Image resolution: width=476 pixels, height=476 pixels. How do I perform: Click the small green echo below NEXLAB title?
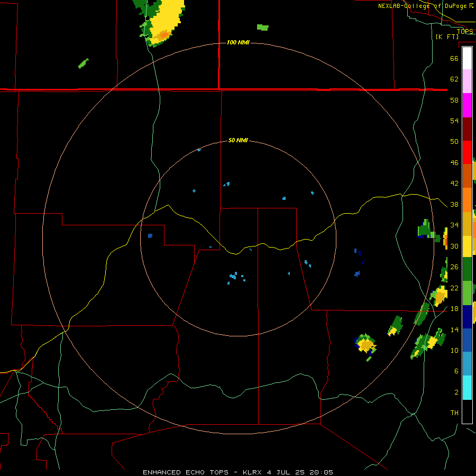(262, 28)
